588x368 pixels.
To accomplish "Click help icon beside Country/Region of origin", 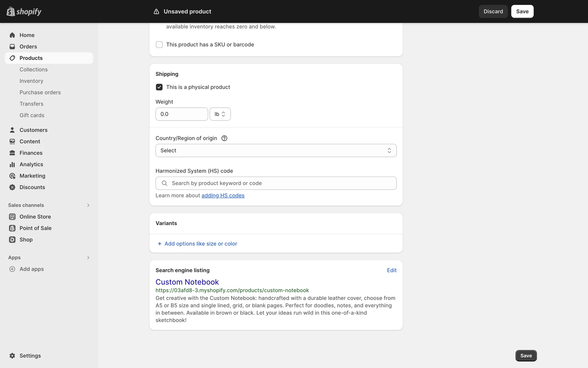I will [224, 138].
